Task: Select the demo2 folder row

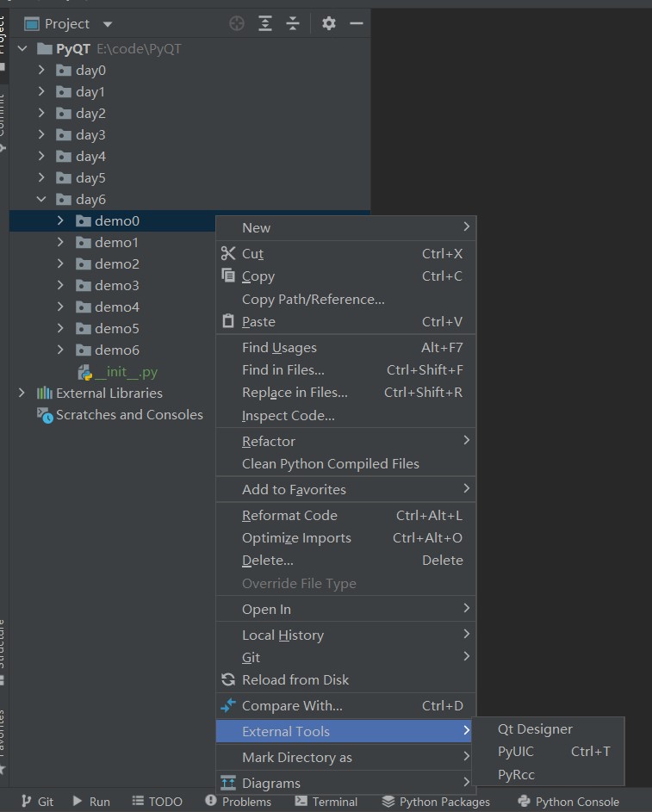Action: 112,263
